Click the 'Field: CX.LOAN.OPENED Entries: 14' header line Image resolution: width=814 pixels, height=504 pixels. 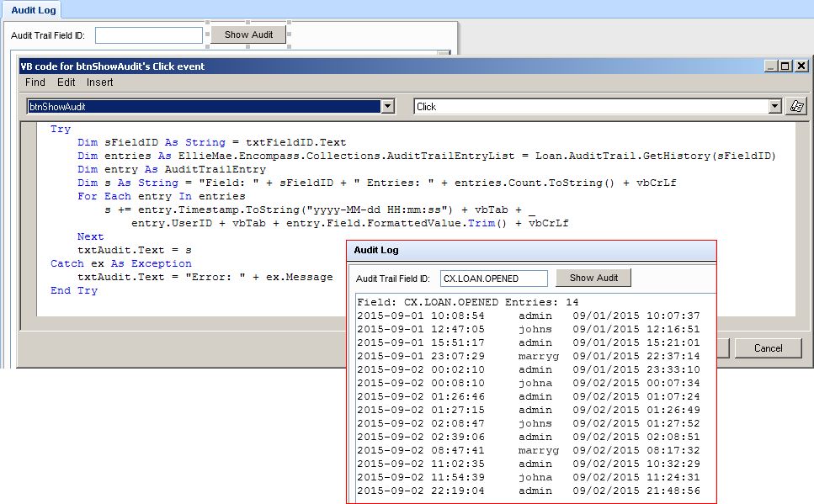click(468, 302)
